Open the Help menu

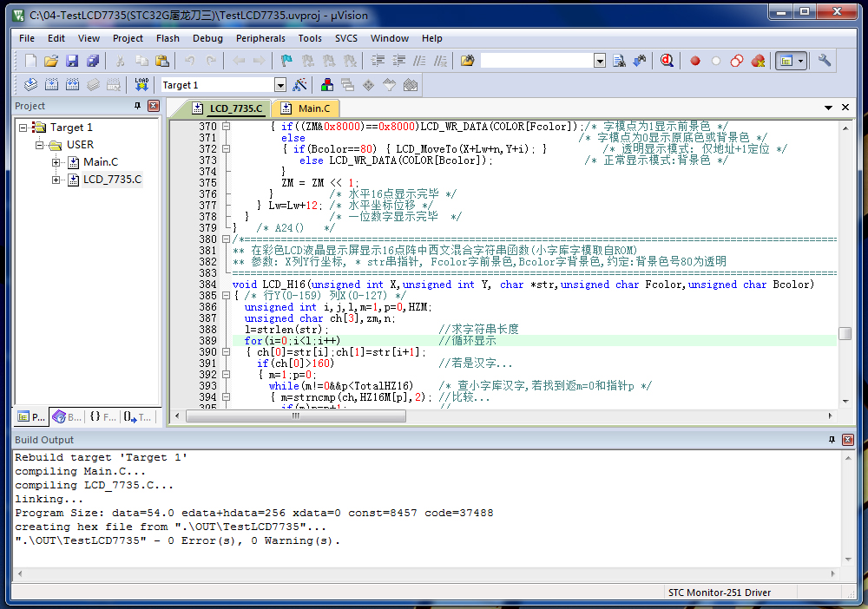pos(431,38)
